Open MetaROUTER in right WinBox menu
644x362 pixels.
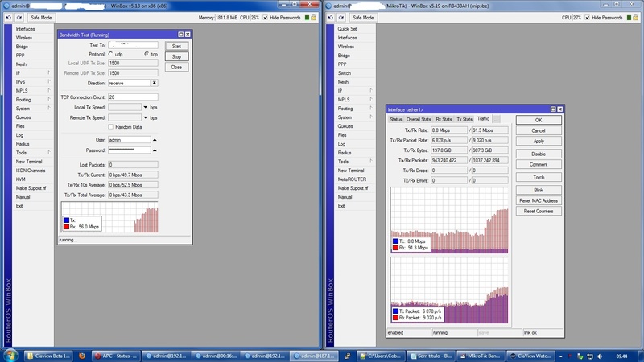pyautogui.click(x=352, y=179)
